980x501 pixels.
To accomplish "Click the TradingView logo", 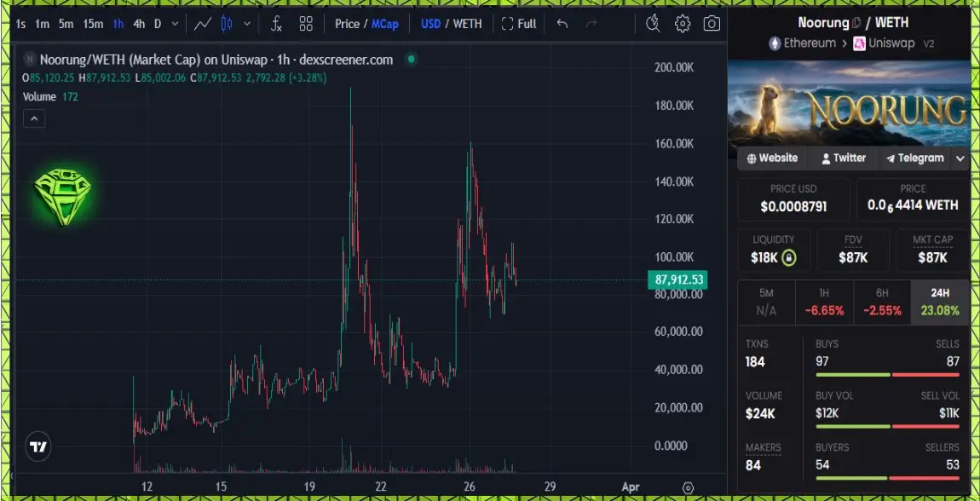I will click(38, 447).
